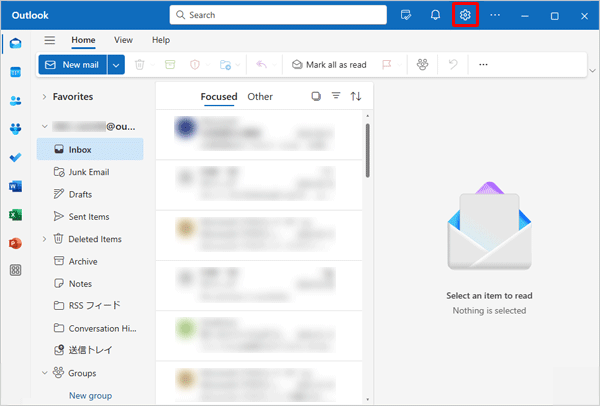The image size is (600, 406).
Task: Click Mark all as read
Action: pyautogui.click(x=329, y=65)
